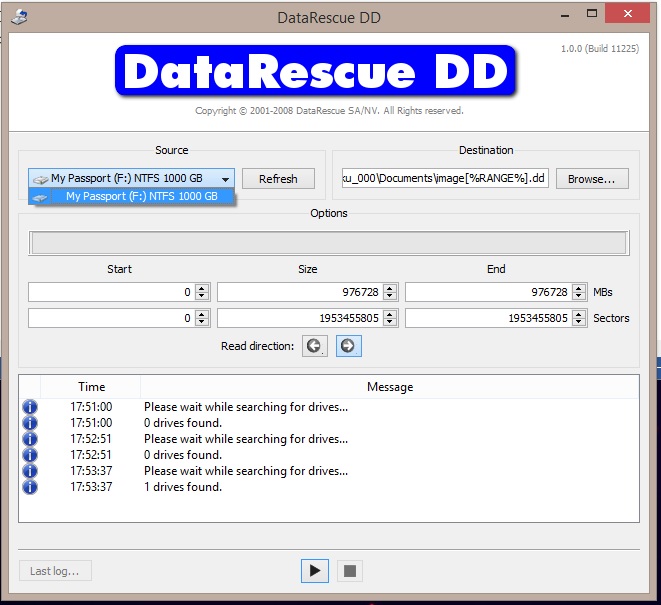This screenshot has width=661, height=605.
Task: Increase Size Sectors with up spinner arrow
Action: 390,314
